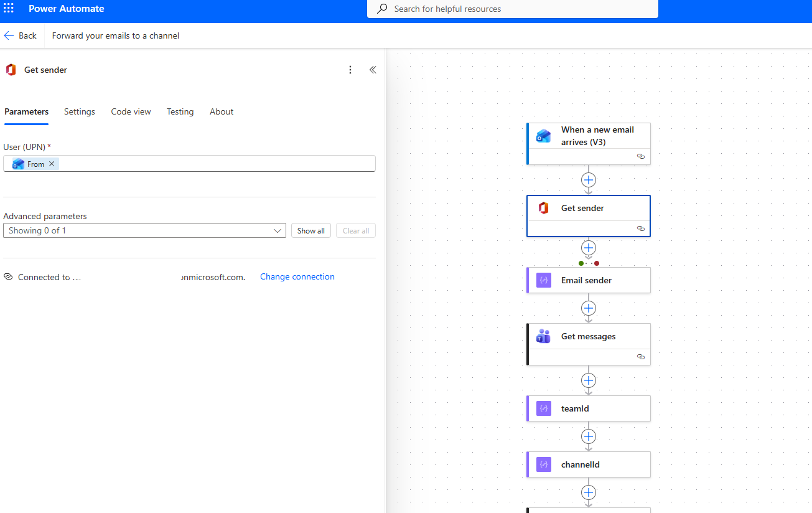Screen dimensions: 812x513
Task: Add step after the email trigger
Action: pos(588,180)
